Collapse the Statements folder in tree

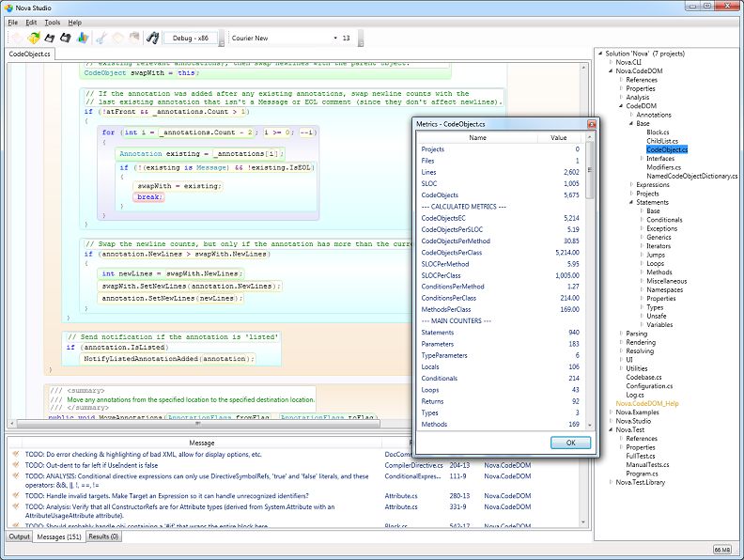[x=630, y=202]
